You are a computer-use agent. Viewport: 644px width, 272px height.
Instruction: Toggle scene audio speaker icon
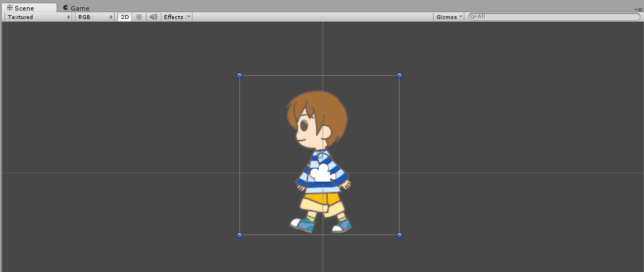[153, 17]
